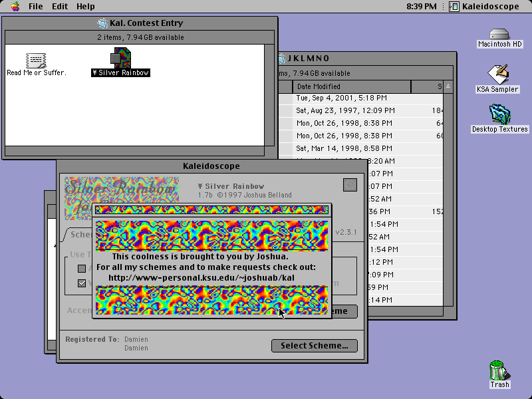
Task: Click the "Registered To:" label
Action: (x=92, y=339)
